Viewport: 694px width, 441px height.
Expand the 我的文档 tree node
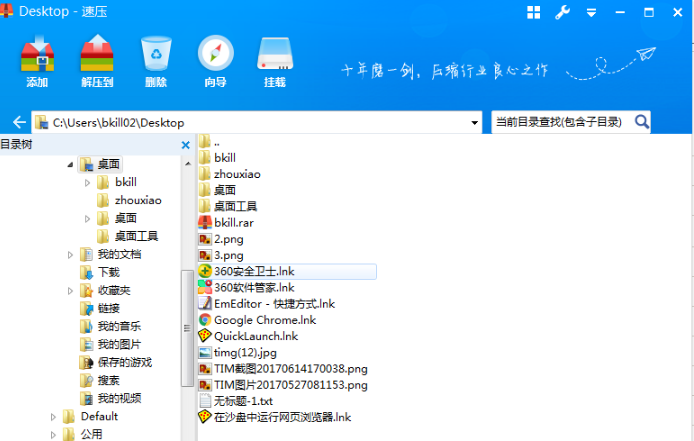coord(70,255)
